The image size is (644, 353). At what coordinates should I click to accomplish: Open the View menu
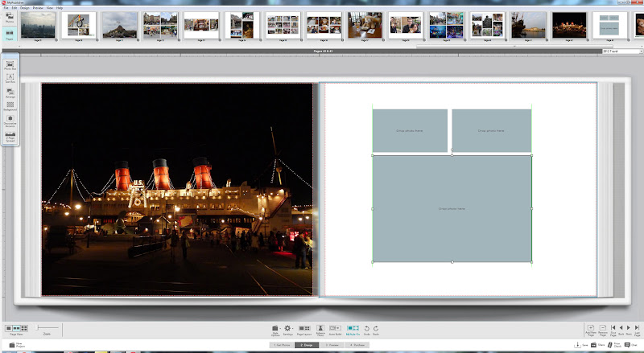coord(50,8)
